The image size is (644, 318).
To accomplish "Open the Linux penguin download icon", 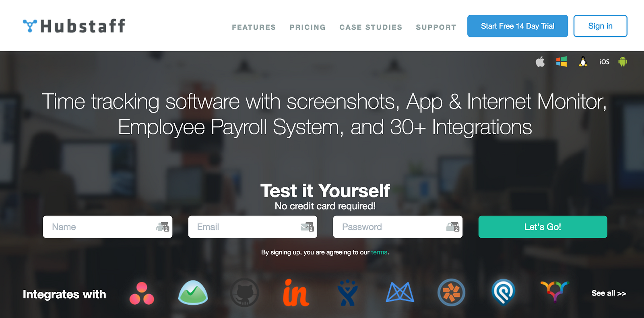I will pos(583,62).
